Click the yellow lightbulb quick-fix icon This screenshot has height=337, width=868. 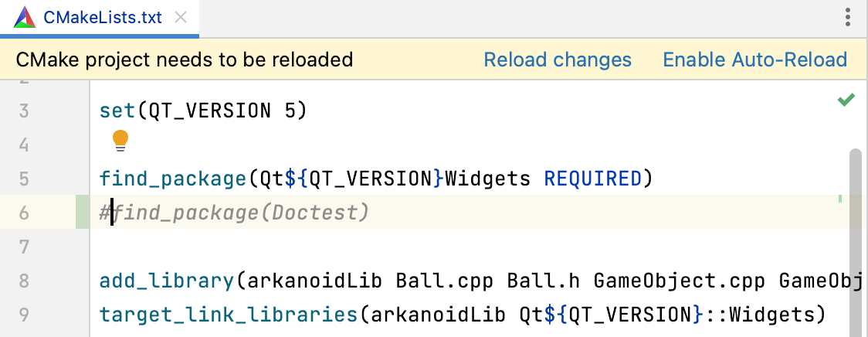pos(120,140)
